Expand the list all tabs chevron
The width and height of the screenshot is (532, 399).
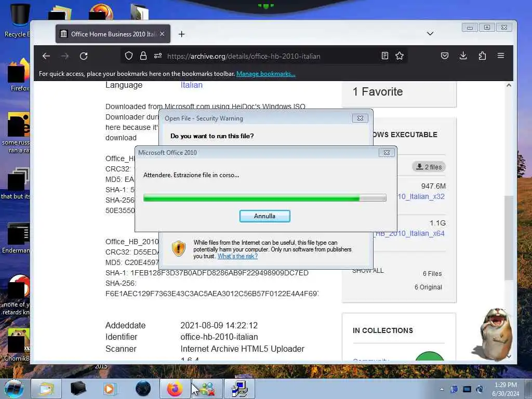tap(430, 34)
